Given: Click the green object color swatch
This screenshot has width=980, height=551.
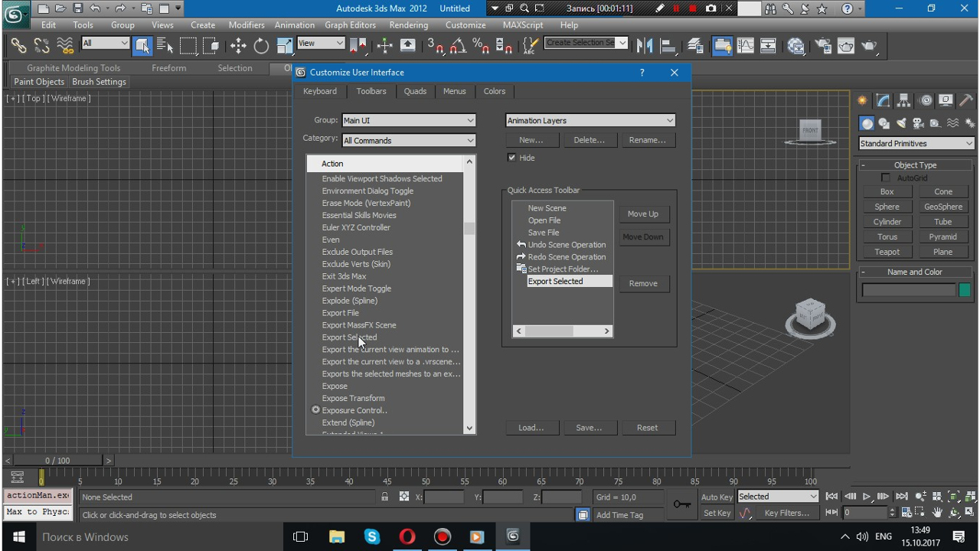Looking at the screenshot, I should (964, 289).
